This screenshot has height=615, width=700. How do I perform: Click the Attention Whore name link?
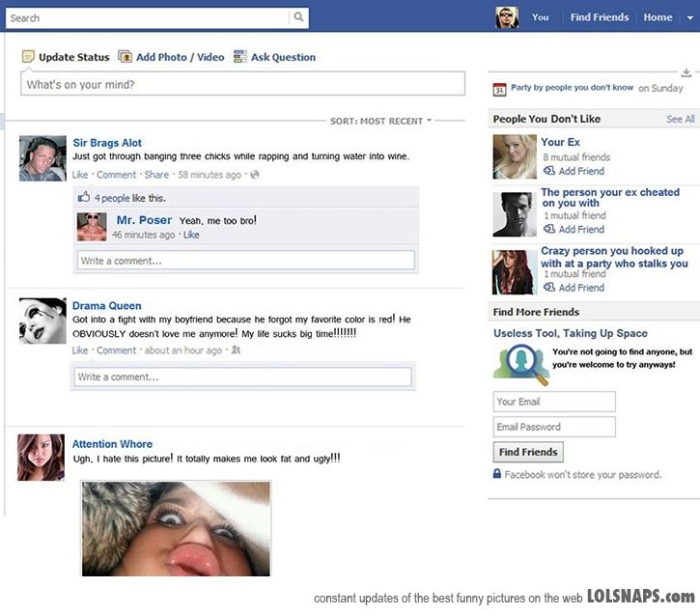(112, 444)
